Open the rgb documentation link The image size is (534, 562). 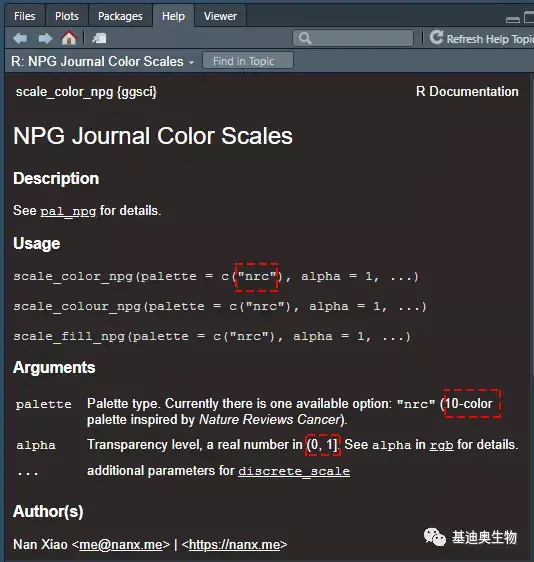point(441,445)
